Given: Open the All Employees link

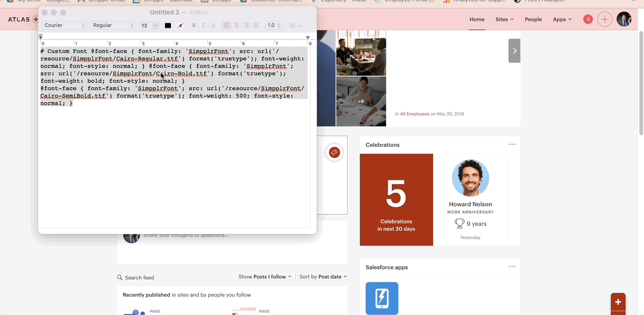Looking at the screenshot, I should tap(415, 114).
